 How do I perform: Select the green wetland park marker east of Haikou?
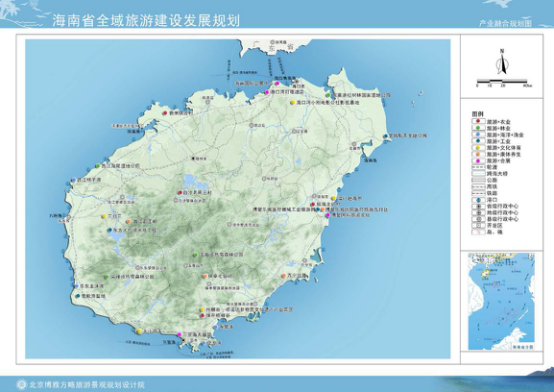click(x=328, y=95)
